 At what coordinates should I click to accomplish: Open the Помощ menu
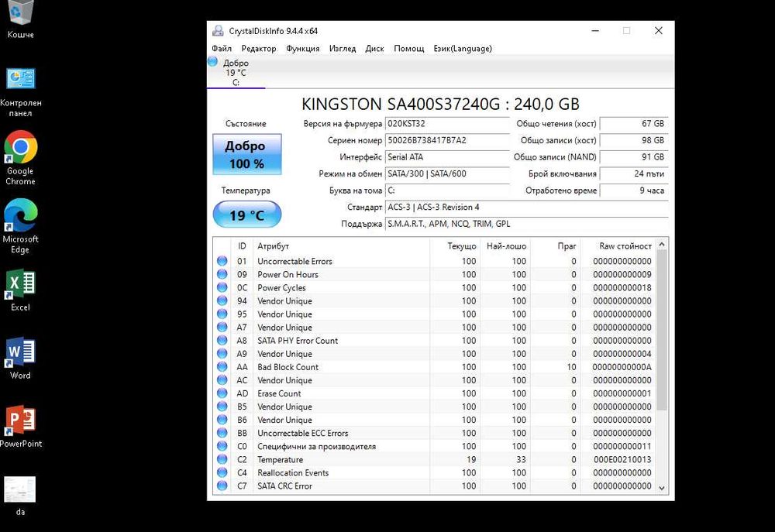(408, 49)
